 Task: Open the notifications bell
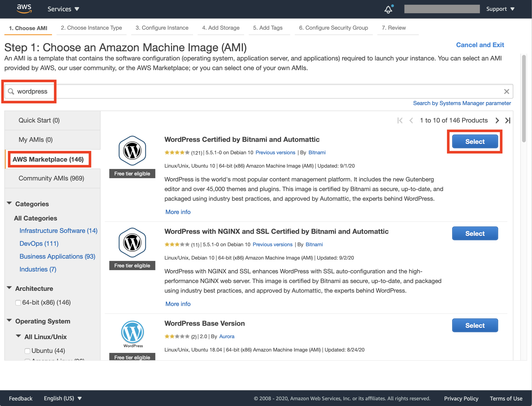pos(388,9)
